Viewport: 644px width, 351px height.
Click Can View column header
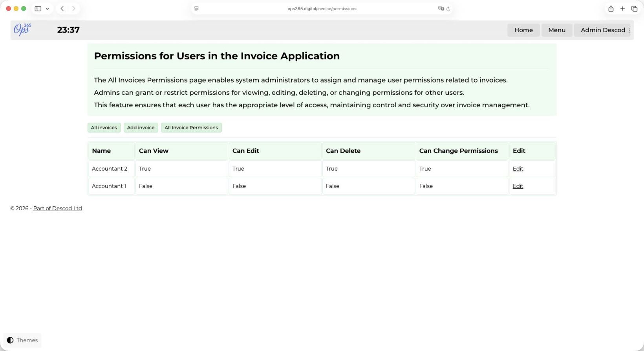[x=182, y=151]
